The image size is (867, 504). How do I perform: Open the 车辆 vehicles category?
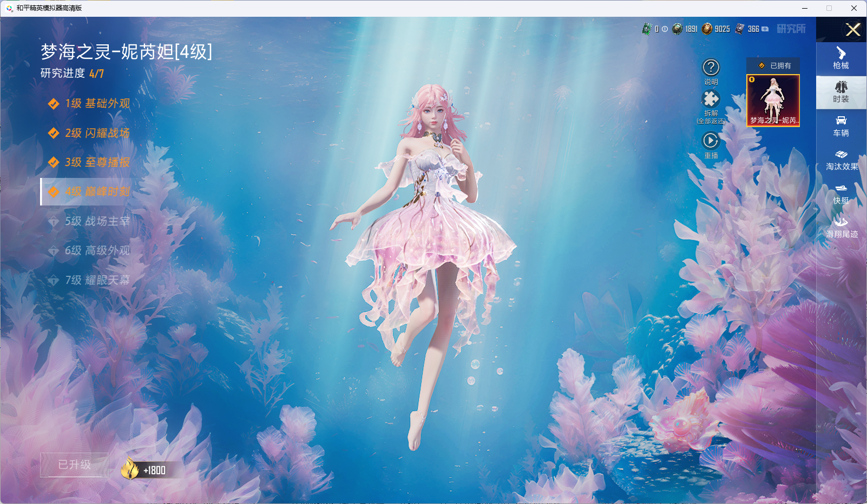[x=840, y=126]
